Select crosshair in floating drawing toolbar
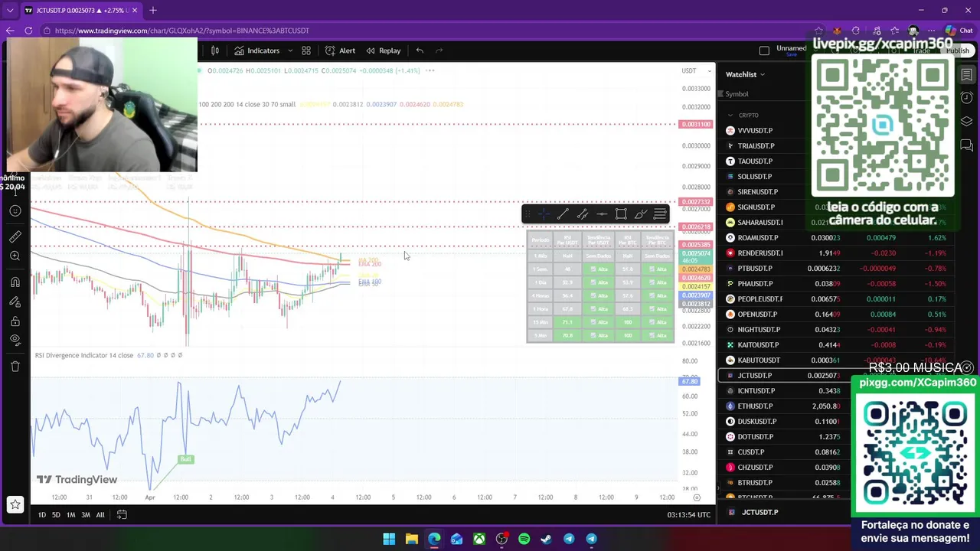This screenshot has width=980, height=551. pyautogui.click(x=543, y=214)
